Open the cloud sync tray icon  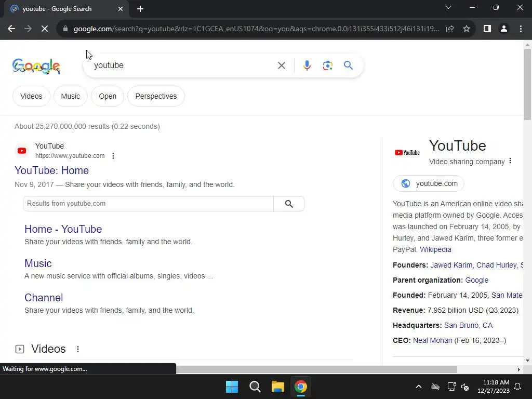[x=435, y=387]
